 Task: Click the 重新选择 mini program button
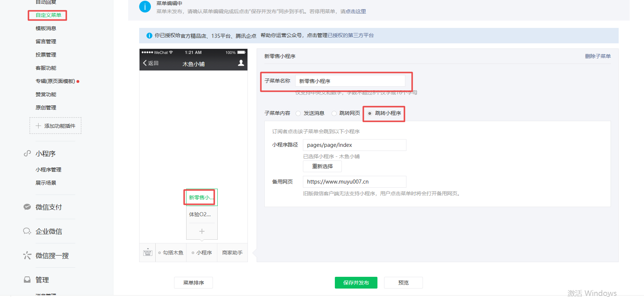pyautogui.click(x=322, y=166)
